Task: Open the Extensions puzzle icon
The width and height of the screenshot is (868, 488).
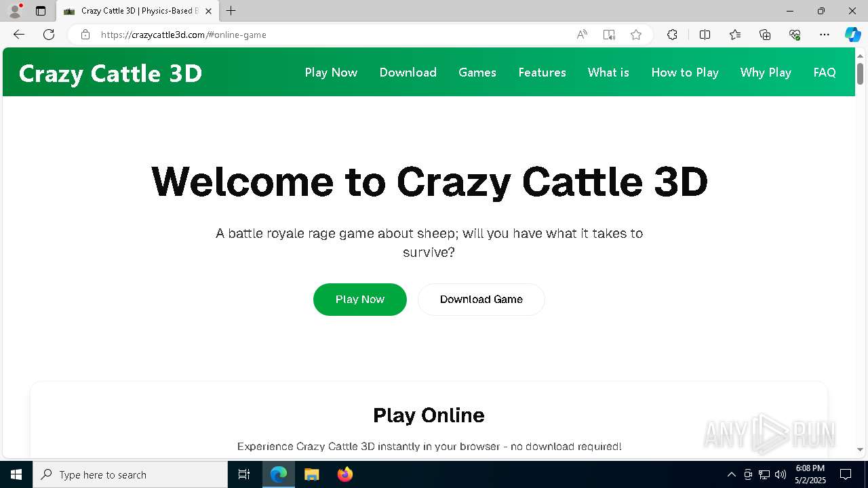Action: tap(672, 35)
